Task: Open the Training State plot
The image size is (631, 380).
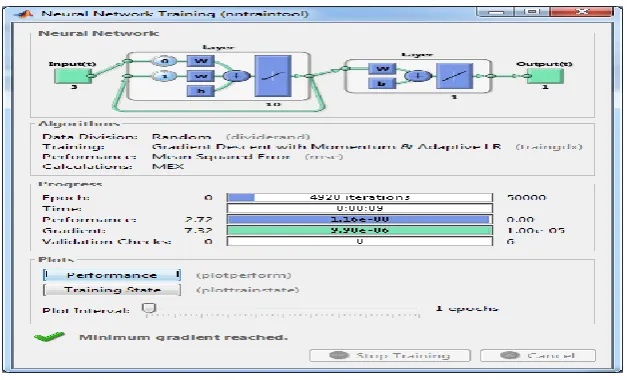Action: (x=111, y=290)
